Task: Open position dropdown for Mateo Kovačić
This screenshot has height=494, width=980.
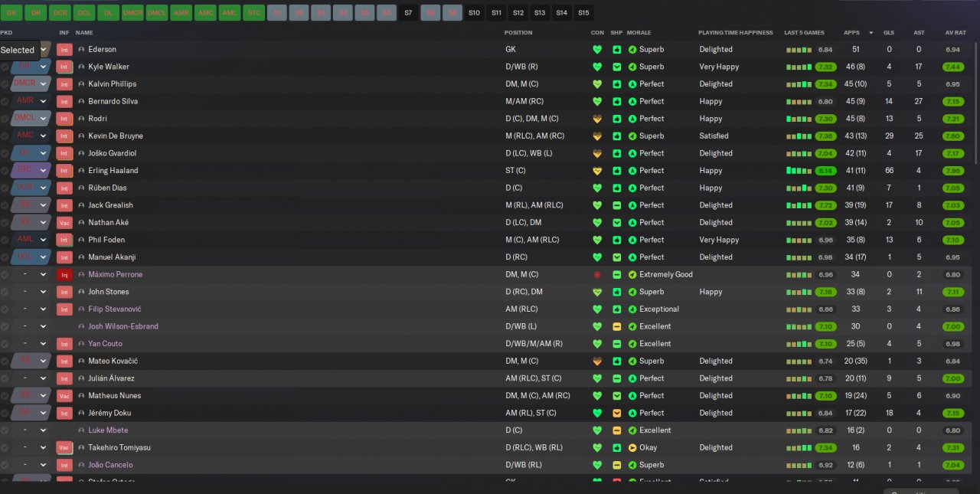Action: [44, 361]
